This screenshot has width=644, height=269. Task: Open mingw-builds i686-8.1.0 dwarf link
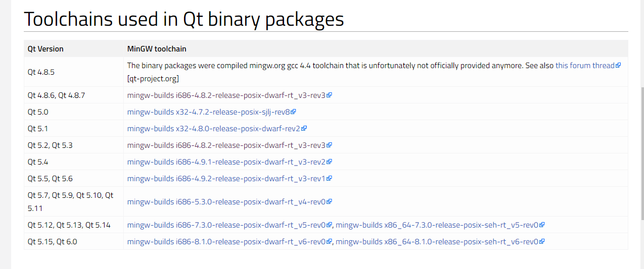pos(226,242)
